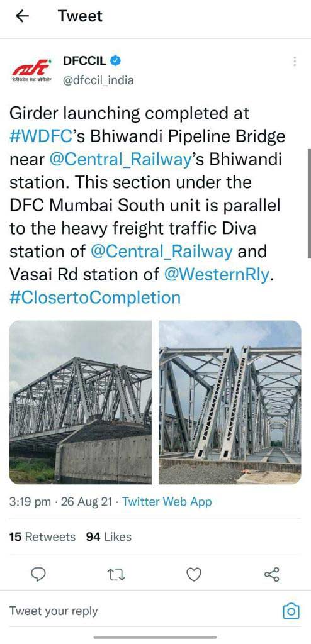Open the #ClosertoCompletion hashtag
The image size is (311, 644).
click(x=95, y=297)
